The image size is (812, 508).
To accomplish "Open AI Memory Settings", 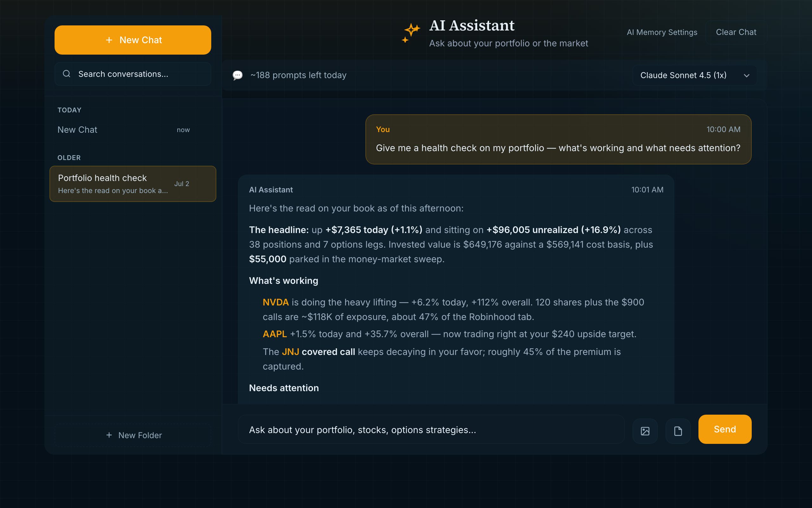I will 662,32.
